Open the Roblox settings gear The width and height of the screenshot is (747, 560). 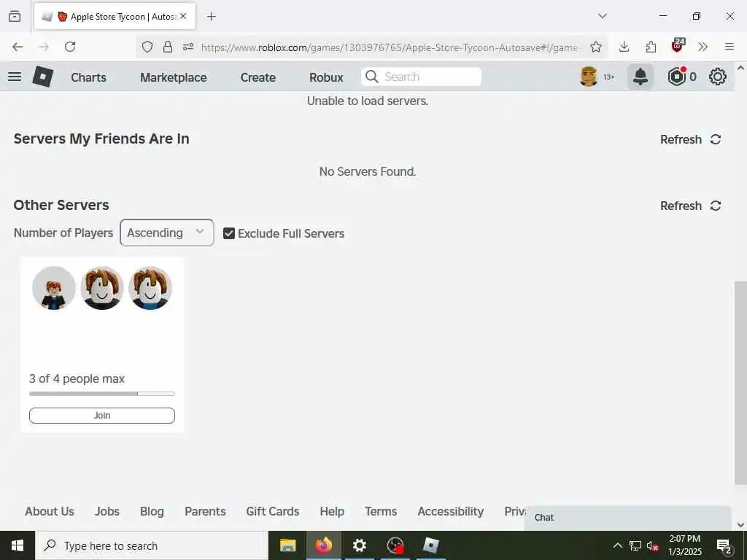[718, 77]
